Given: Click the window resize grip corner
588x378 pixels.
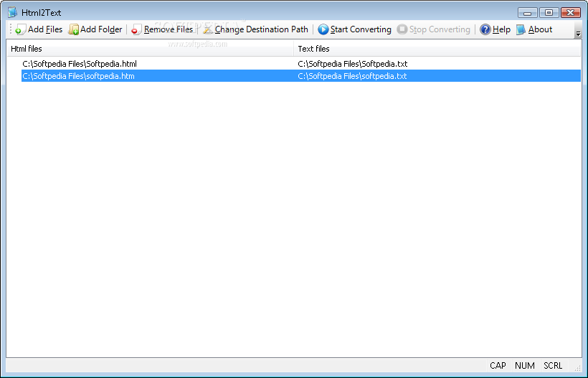Looking at the screenshot, I should coord(577,368).
